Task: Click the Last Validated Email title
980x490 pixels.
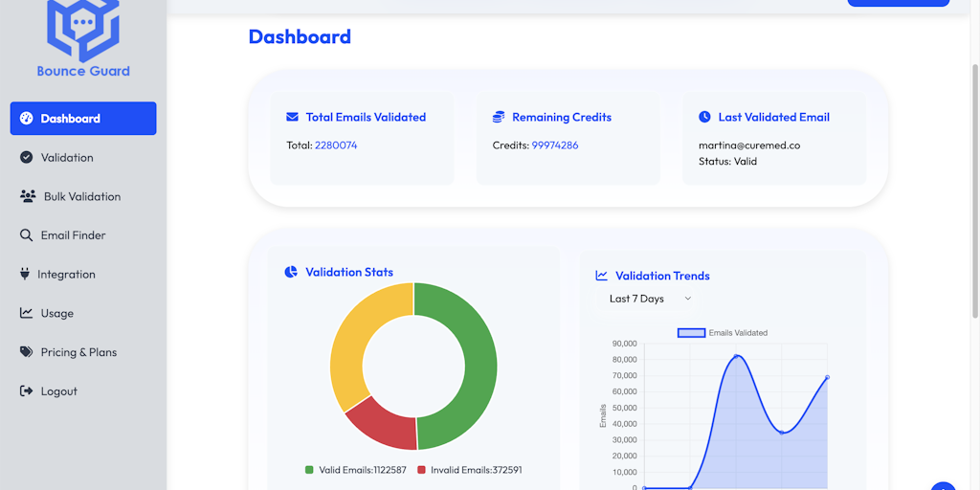Action: click(773, 117)
